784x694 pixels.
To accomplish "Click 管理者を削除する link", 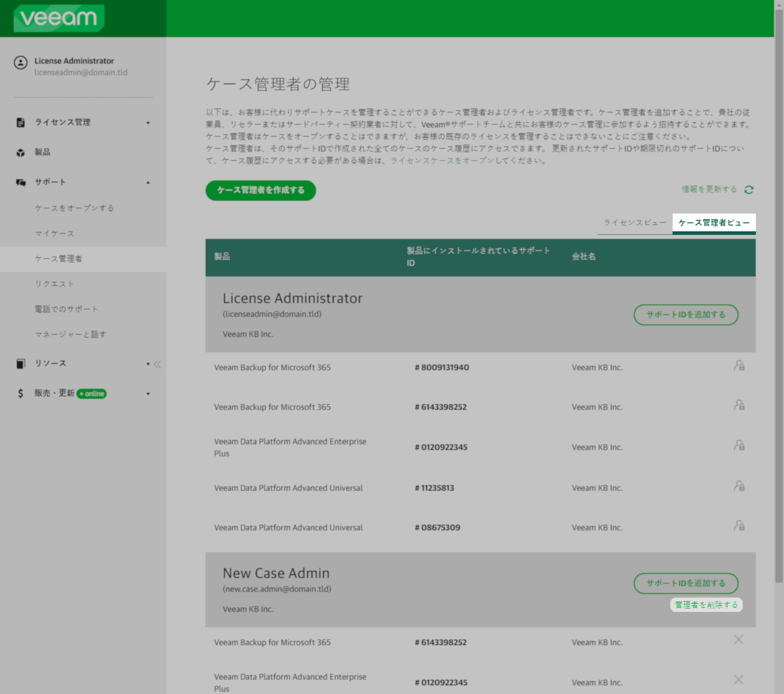I will 707,605.
